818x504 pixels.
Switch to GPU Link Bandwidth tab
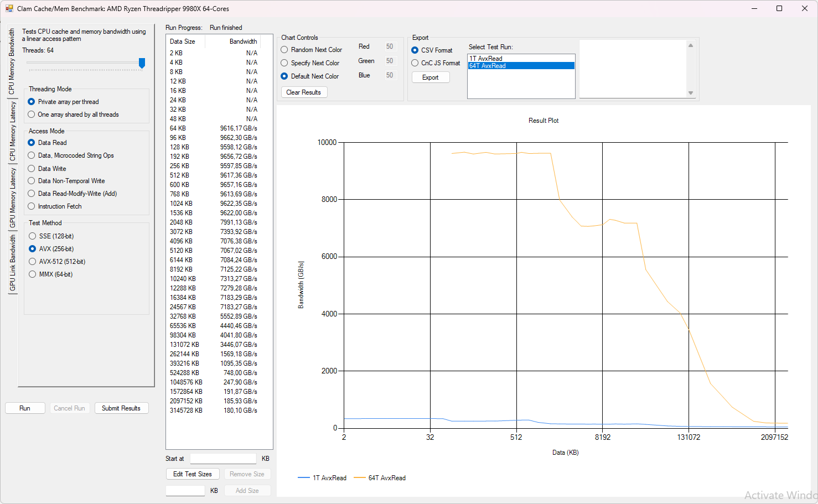click(12, 263)
